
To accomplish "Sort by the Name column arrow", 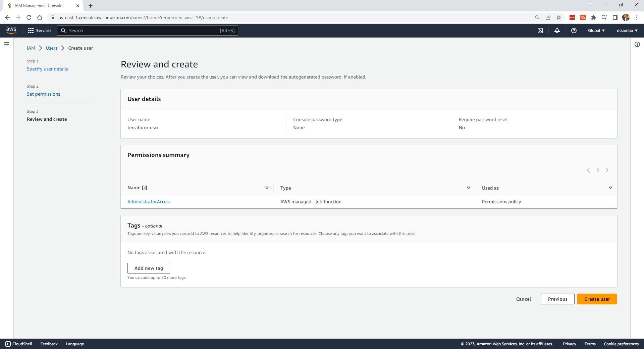I will [267, 188].
